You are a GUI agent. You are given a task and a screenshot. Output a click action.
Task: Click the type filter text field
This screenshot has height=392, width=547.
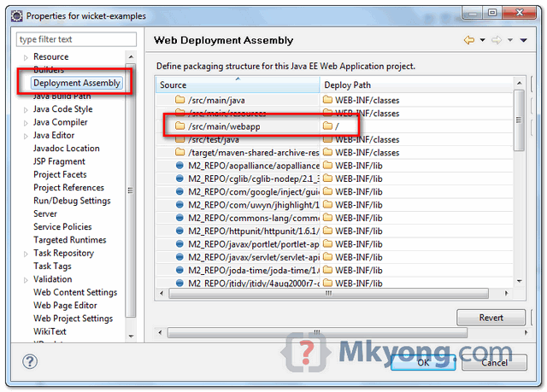pos(76,39)
